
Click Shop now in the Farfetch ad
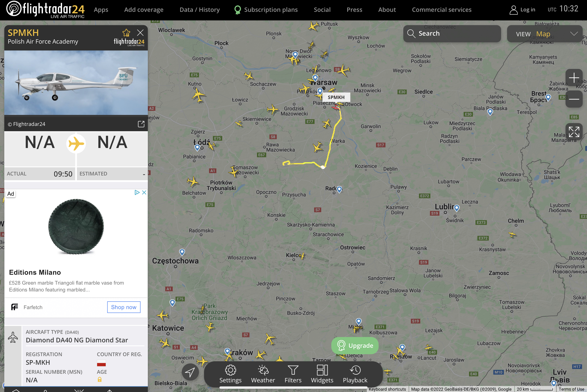point(124,307)
